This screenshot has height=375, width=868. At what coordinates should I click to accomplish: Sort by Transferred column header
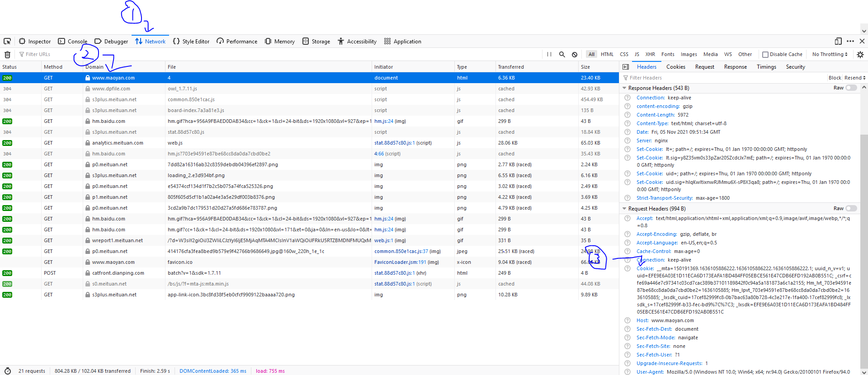(537, 67)
